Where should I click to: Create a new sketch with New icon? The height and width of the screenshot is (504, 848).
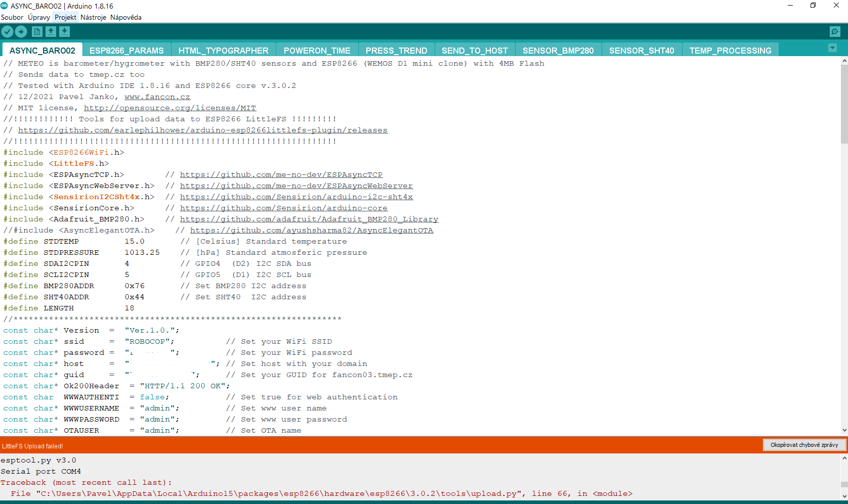(37, 31)
